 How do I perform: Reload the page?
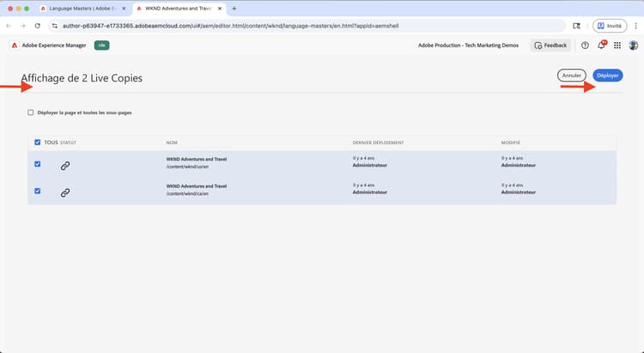click(38, 26)
